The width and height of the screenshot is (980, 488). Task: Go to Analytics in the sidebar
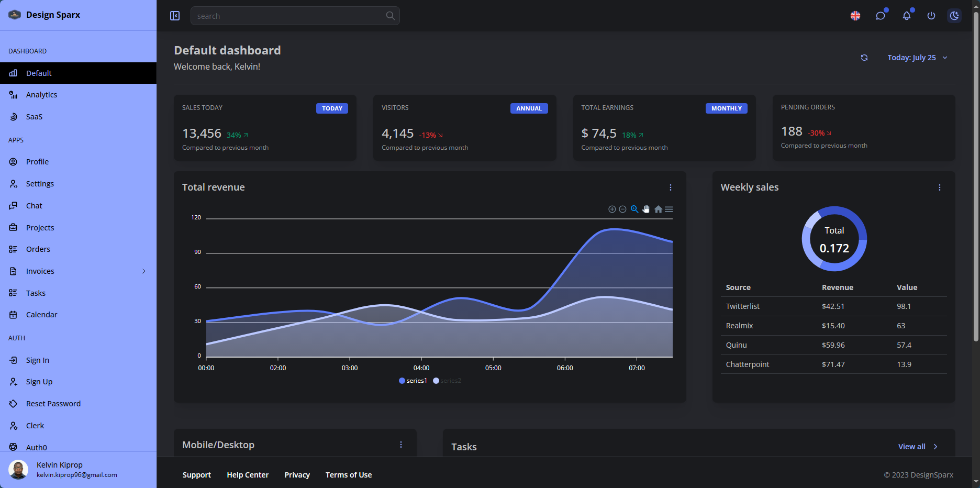point(42,95)
